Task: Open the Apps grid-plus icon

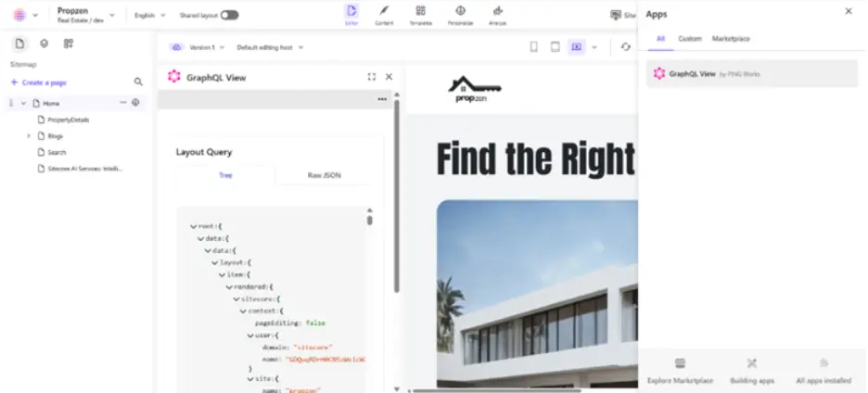Action: coord(68,44)
